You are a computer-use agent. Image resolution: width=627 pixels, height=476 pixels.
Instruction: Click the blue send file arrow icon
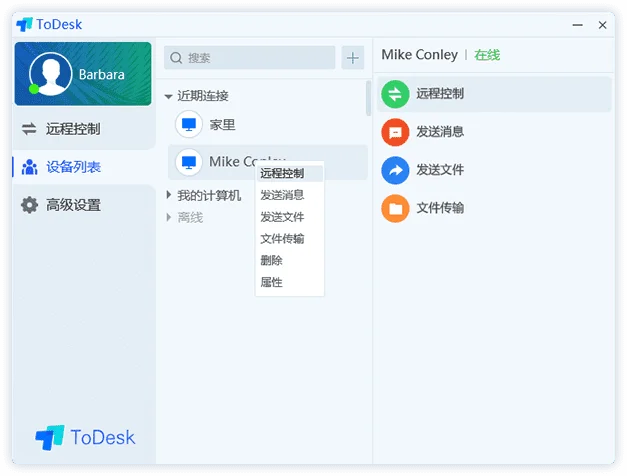(x=395, y=170)
